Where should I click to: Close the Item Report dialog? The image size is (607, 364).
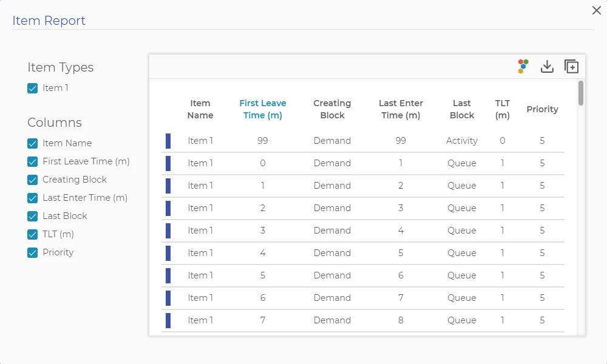596,10
